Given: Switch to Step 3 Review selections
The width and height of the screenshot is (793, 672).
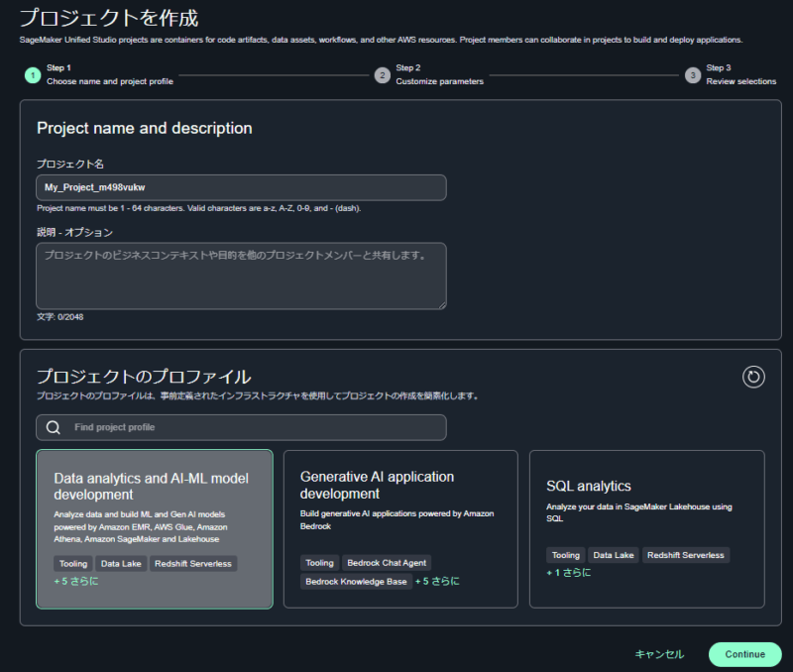Looking at the screenshot, I should click(693, 75).
